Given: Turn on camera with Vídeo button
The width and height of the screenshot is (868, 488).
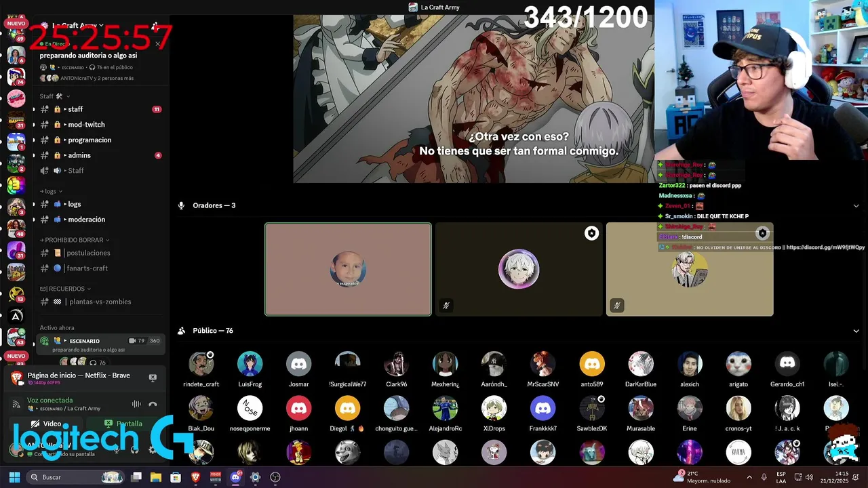Looking at the screenshot, I should [x=45, y=424].
